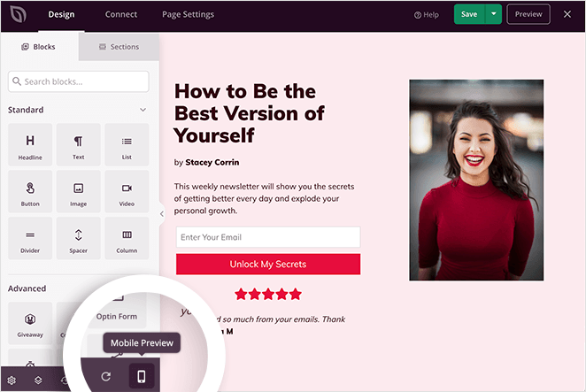Click the Search blocks field
The image size is (586, 392).
tap(79, 81)
